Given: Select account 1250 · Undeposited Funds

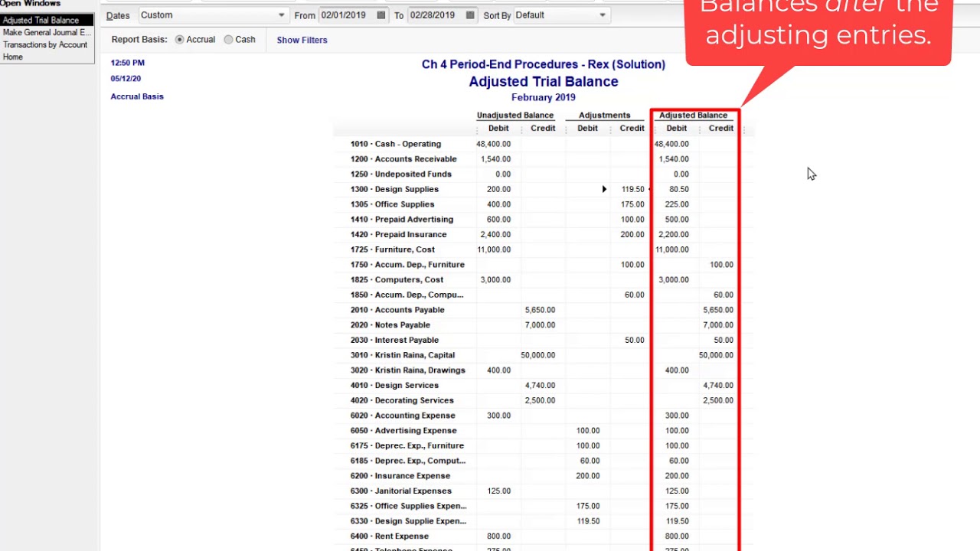Looking at the screenshot, I should (401, 174).
